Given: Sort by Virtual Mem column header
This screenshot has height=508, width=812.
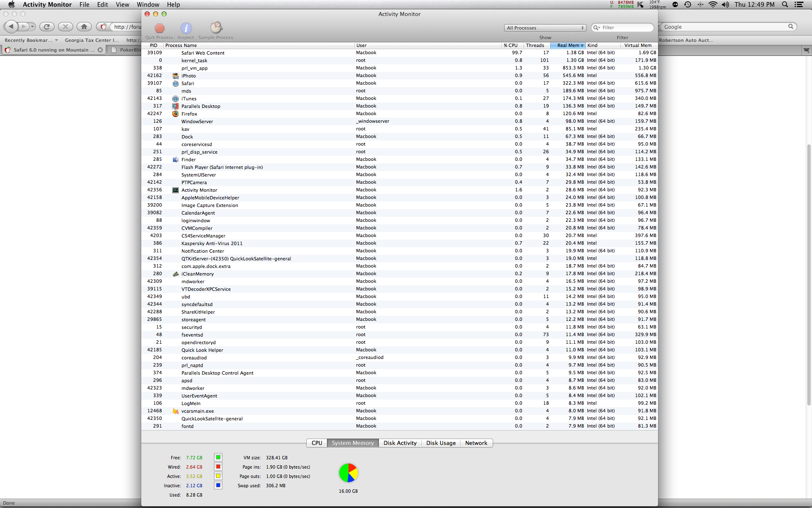Looking at the screenshot, I should [638, 45].
